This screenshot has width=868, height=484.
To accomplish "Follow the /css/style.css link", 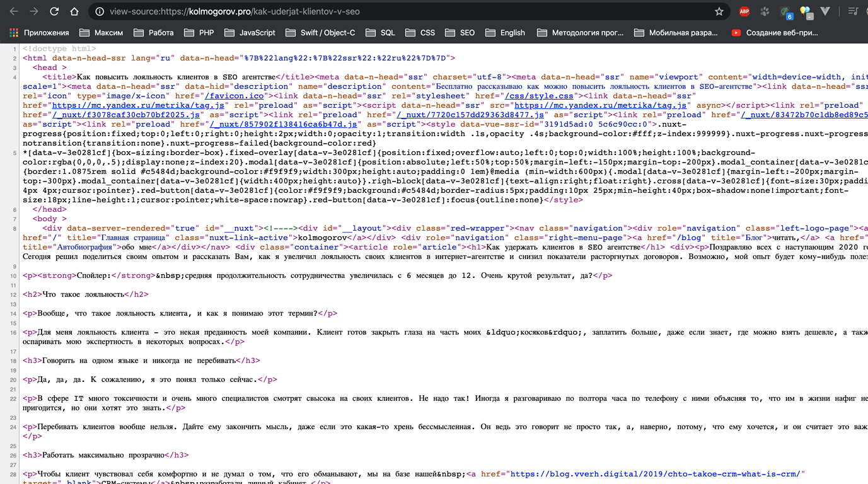I will pyautogui.click(x=539, y=96).
